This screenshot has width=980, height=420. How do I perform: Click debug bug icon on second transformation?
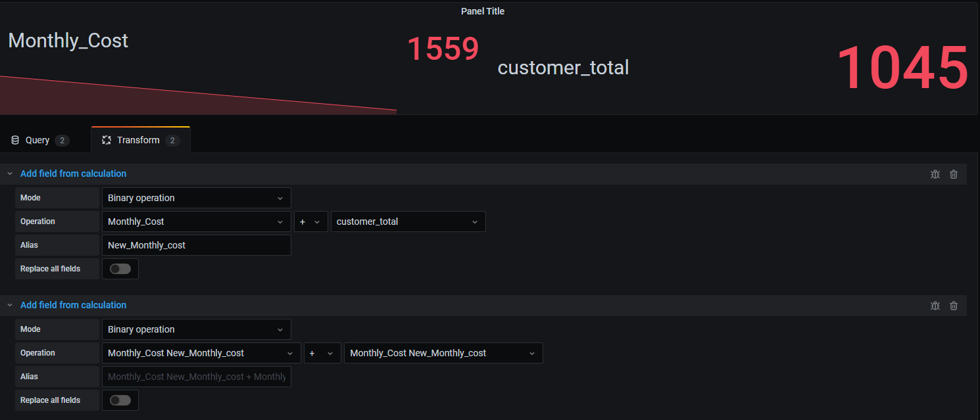(x=935, y=306)
